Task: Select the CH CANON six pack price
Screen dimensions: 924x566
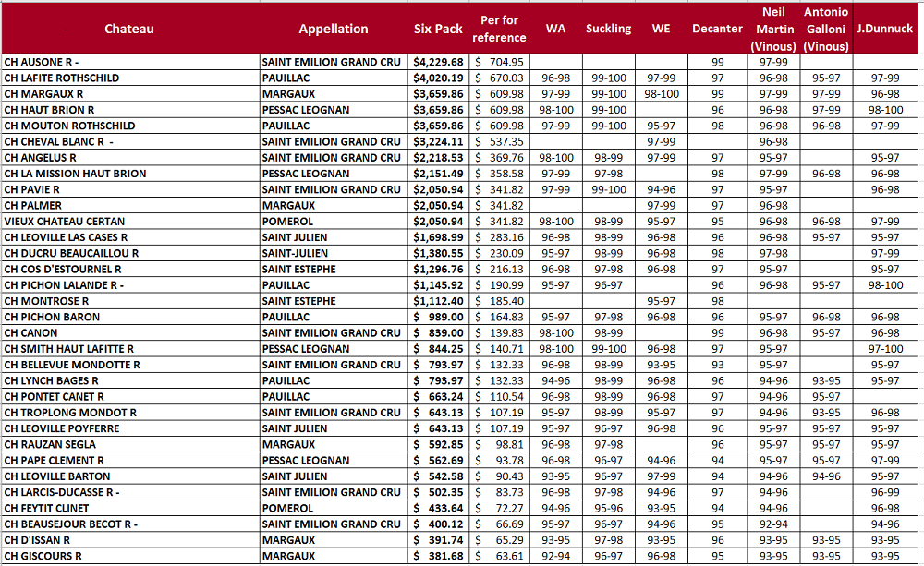Action: pyautogui.click(x=438, y=332)
